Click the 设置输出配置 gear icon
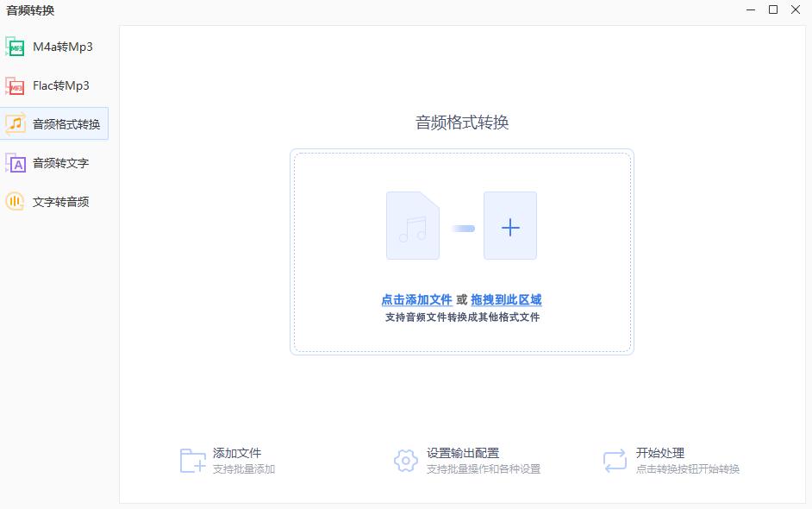 coord(405,460)
